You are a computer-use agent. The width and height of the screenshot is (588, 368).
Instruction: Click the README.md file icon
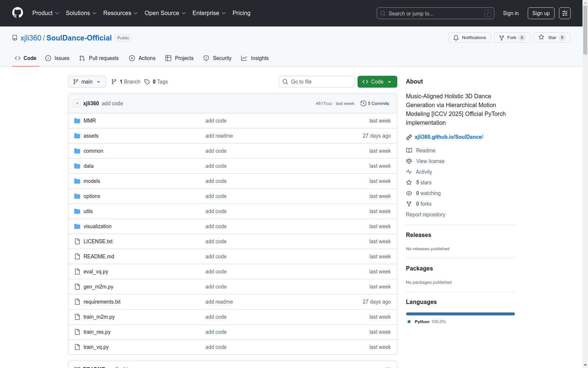tap(77, 256)
